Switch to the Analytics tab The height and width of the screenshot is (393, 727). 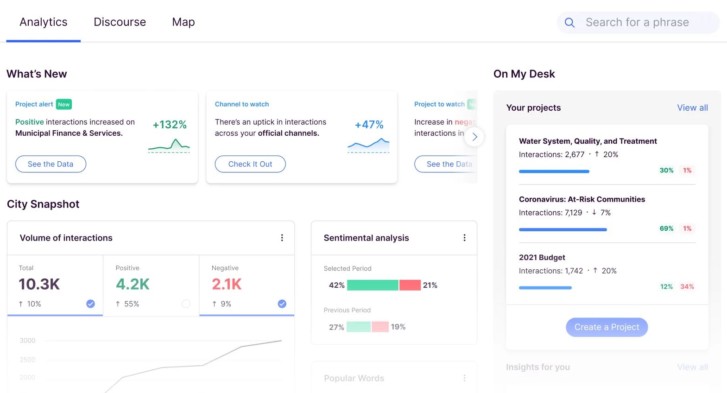44,22
